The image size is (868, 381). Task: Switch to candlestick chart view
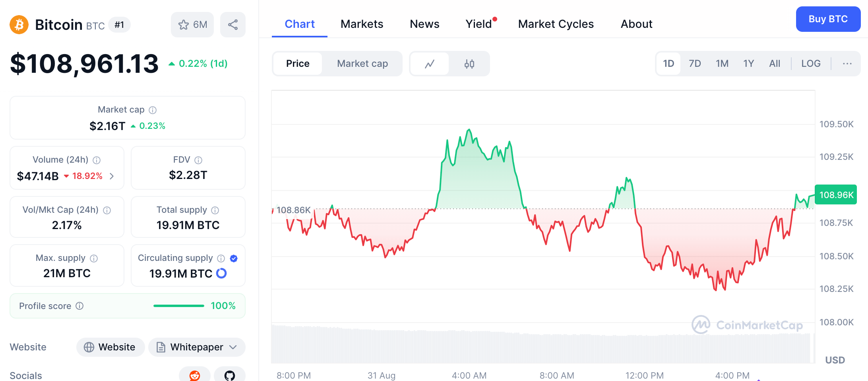[x=469, y=64]
